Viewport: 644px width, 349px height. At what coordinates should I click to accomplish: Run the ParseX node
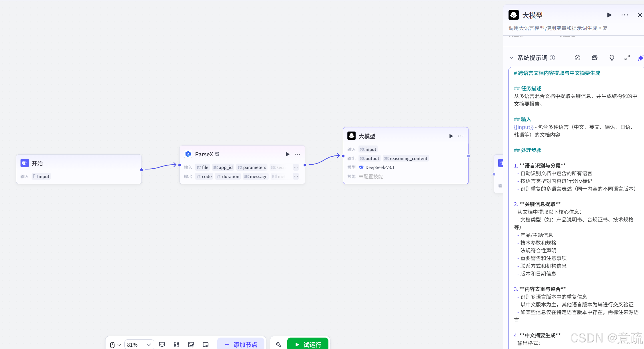[x=288, y=154]
